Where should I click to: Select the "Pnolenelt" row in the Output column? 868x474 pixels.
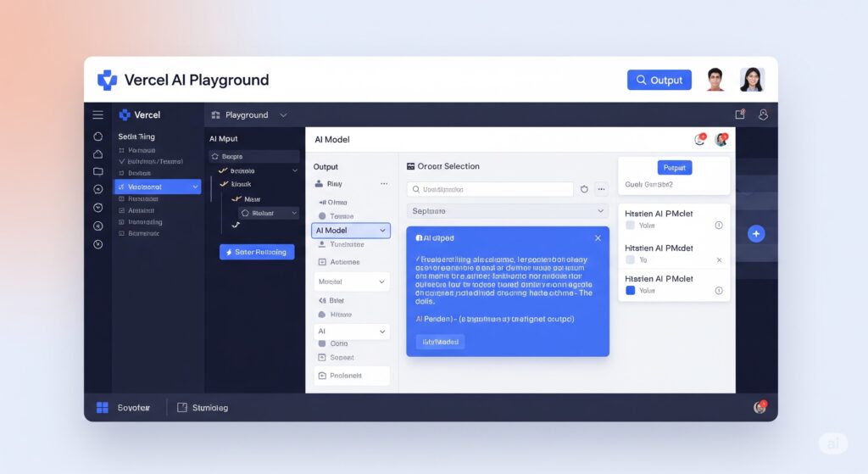[352, 376]
